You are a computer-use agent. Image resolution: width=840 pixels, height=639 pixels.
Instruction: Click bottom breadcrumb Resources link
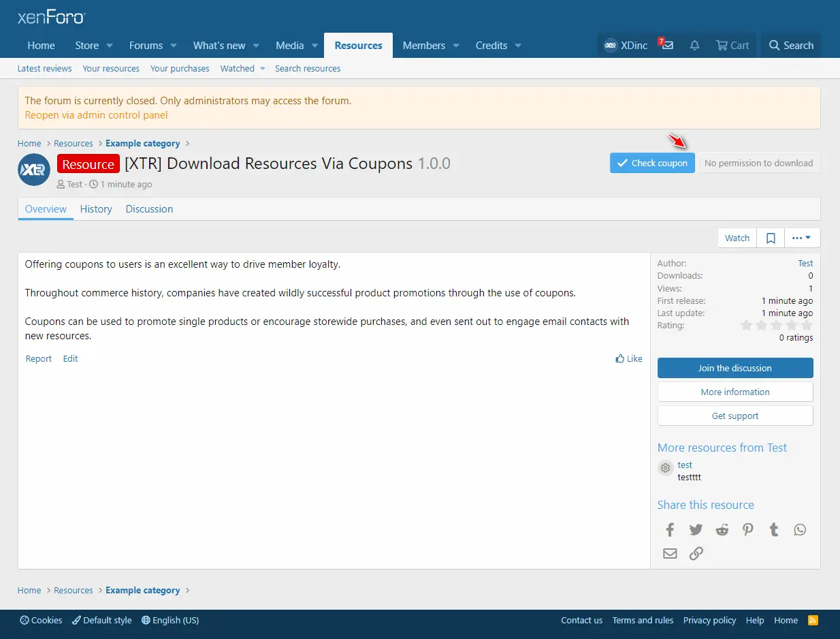[73, 590]
